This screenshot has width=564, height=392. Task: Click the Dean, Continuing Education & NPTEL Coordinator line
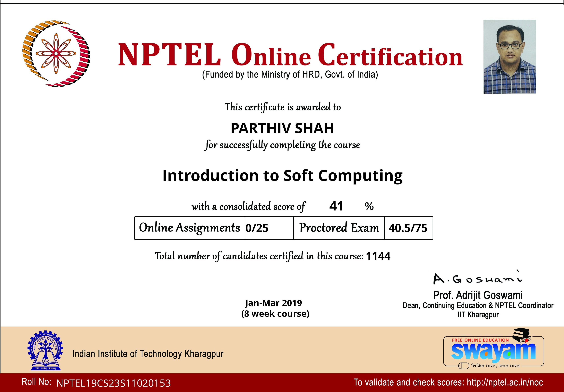point(478,306)
